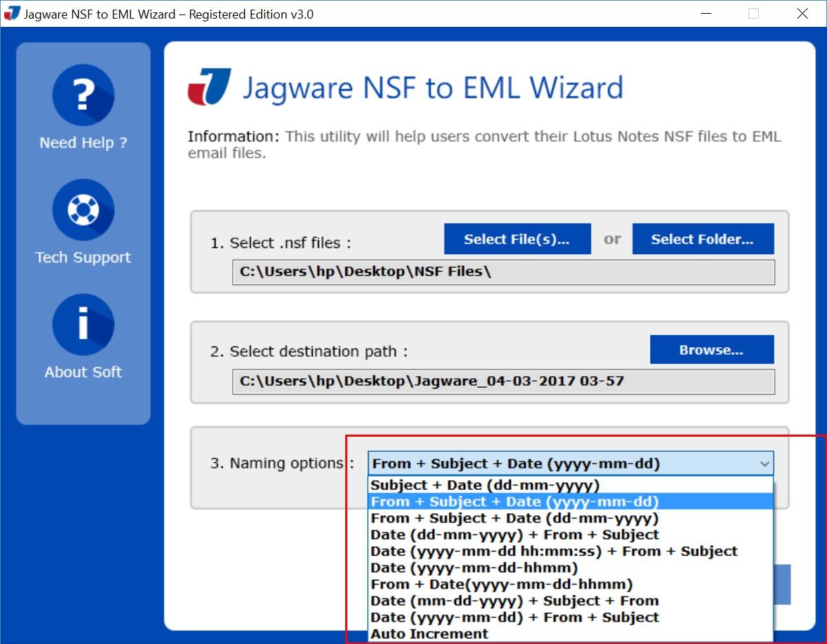827x644 pixels.
Task: Close the Jagware wizard window
Action: (x=803, y=14)
